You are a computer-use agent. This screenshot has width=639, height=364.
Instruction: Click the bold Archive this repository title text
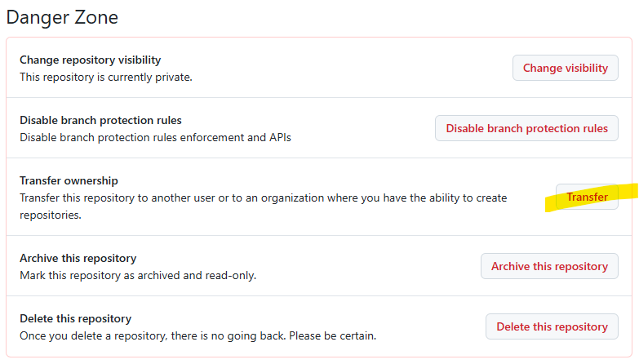click(78, 258)
